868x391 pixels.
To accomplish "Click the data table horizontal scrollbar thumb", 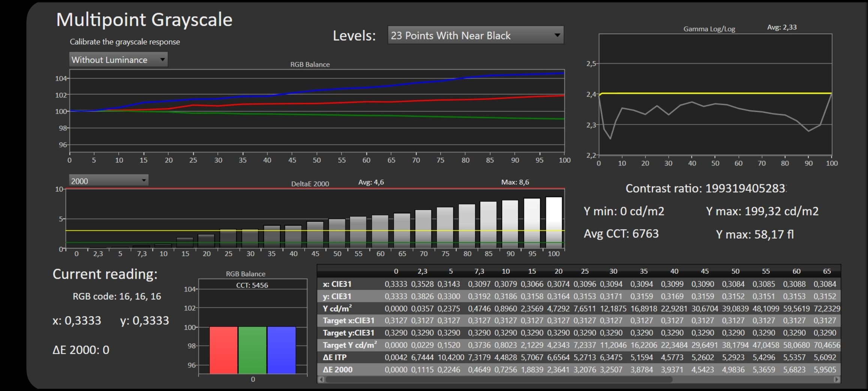I will point(499,379).
